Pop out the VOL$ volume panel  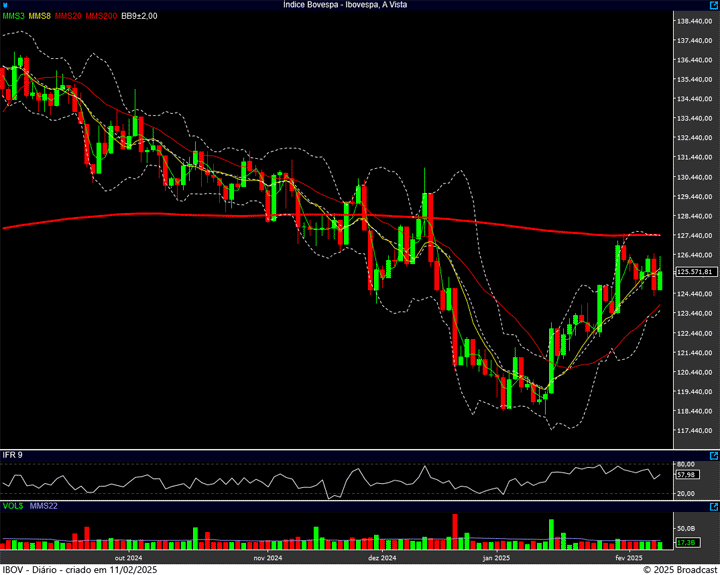(x=714, y=507)
